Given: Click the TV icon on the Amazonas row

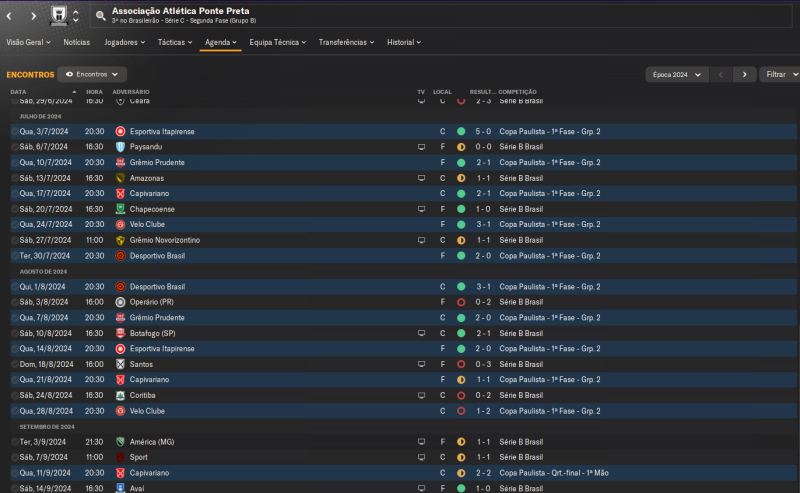Looking at the screenshot, I should point(421,178).
